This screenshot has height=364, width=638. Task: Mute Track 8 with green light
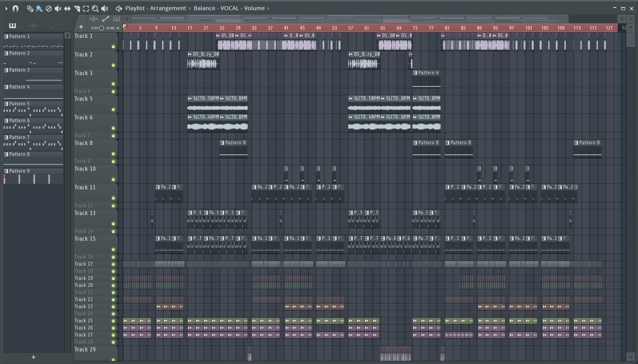[113, 154]
